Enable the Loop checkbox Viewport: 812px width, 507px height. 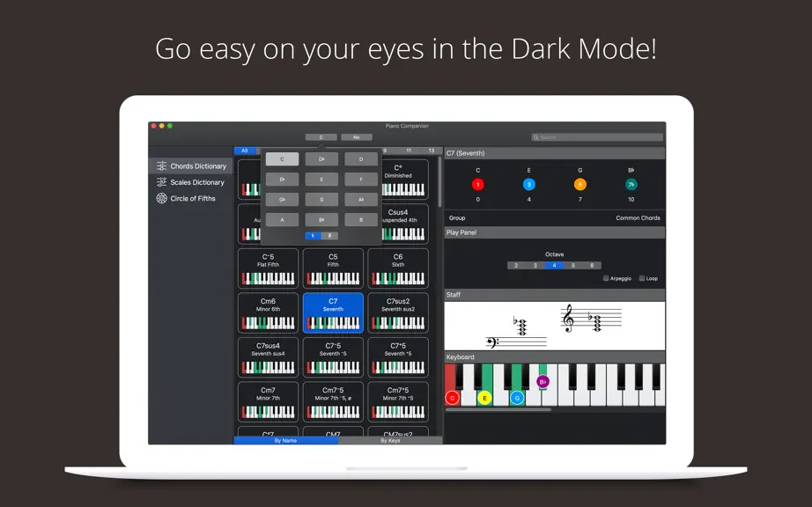[x=642, y=278]
